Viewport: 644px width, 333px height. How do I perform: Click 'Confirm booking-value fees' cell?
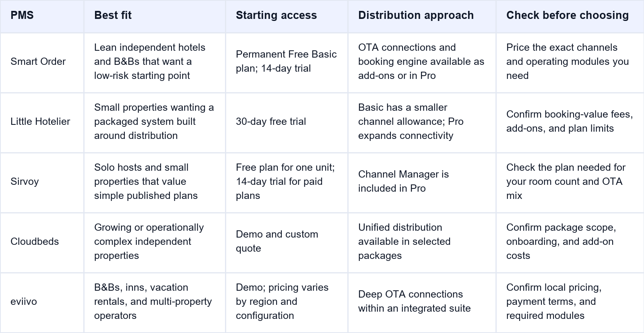pos(570,123)
